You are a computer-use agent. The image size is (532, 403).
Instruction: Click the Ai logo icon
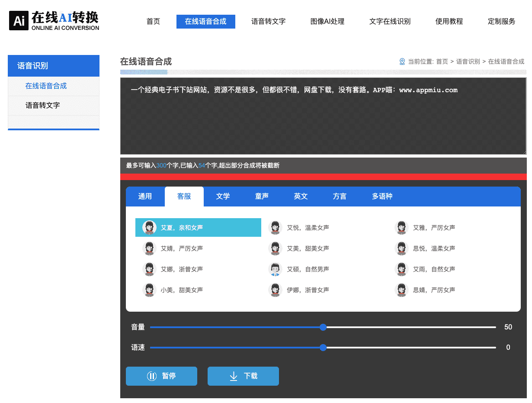point(19,20)
